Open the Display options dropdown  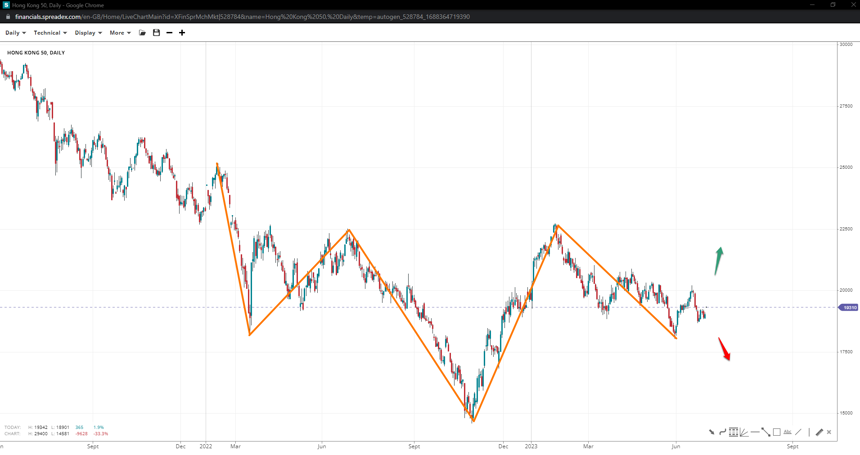(x=88, y=33)
